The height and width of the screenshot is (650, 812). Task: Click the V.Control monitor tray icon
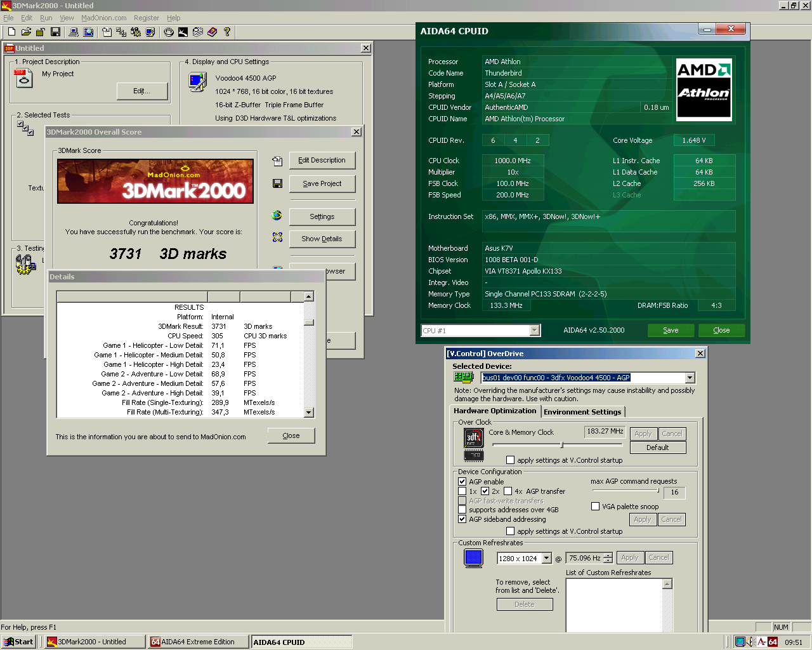740,642
